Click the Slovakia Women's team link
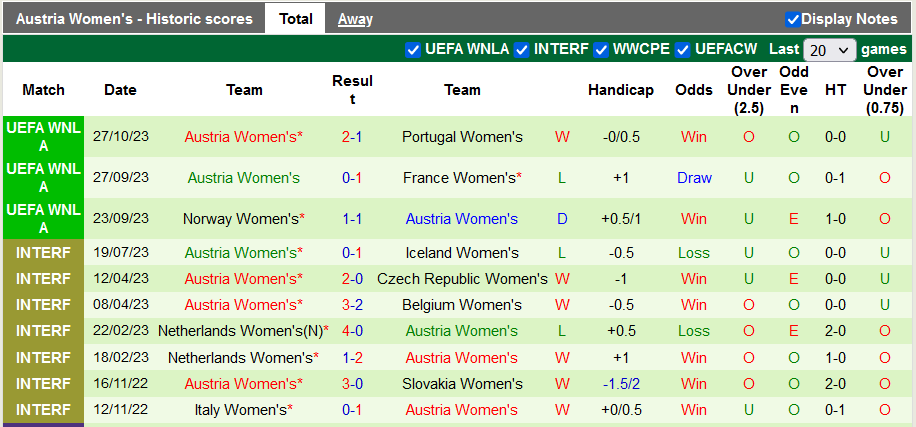Viewport: 916px width, 427px height. (462, 383)
